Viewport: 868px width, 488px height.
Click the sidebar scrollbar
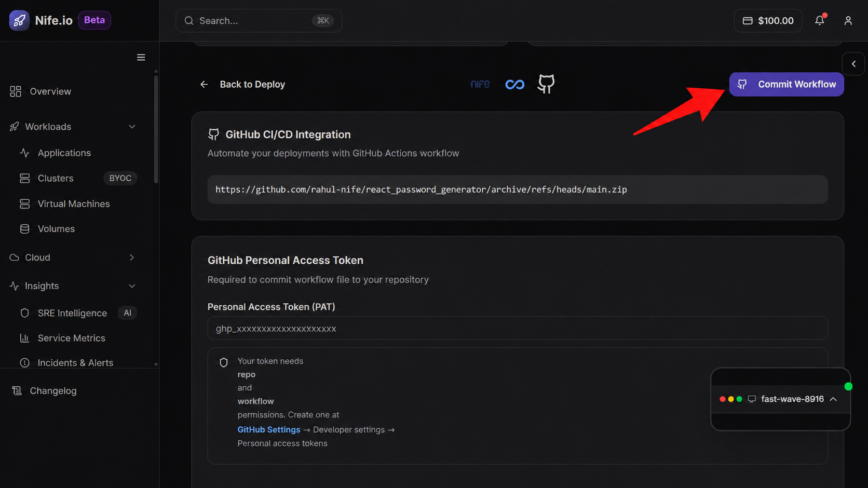[156, 130]
